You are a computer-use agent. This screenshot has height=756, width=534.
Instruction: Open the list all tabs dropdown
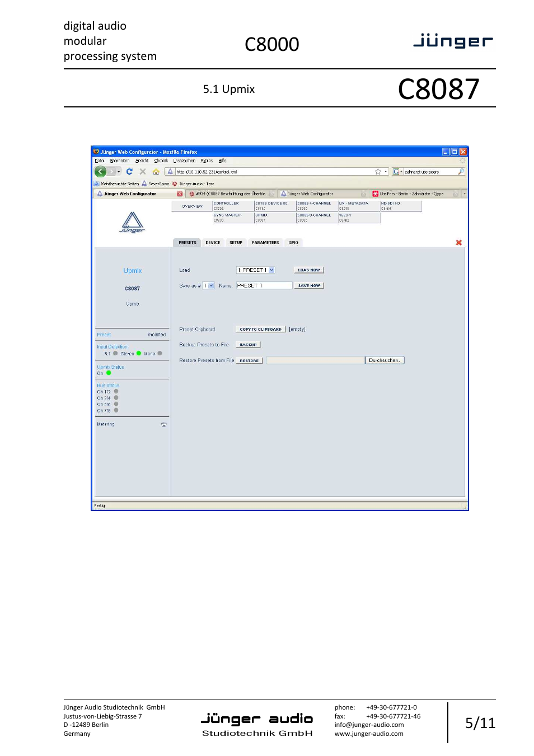point(465,194)
